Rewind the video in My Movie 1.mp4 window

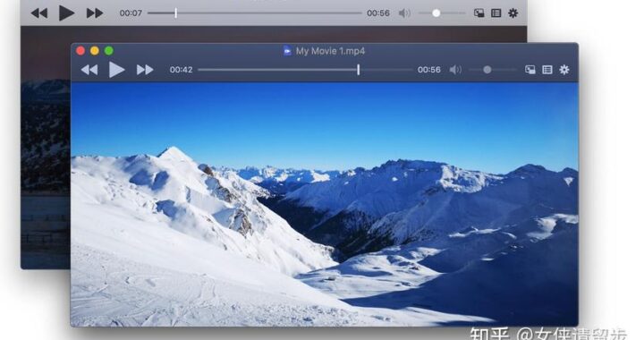89,70
